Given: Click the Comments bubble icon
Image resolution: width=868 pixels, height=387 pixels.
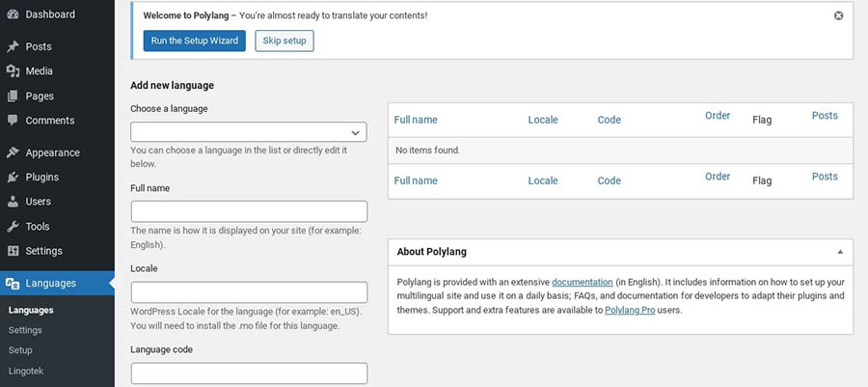Looking at the screenshot, I should (x=13, y=121).
